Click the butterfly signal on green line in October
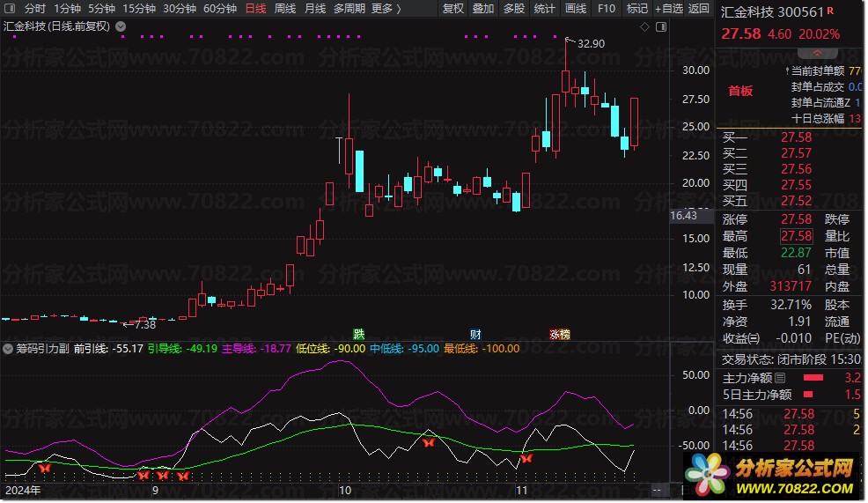The height and width of the screenshot is (503, 868). click(429, 442)
